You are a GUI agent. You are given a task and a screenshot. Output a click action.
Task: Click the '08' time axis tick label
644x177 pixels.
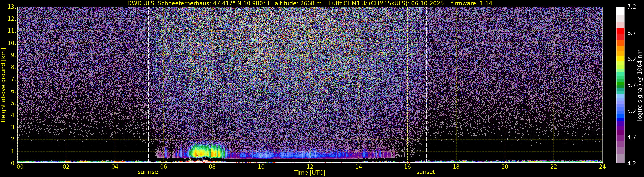(x=212, y=166)
